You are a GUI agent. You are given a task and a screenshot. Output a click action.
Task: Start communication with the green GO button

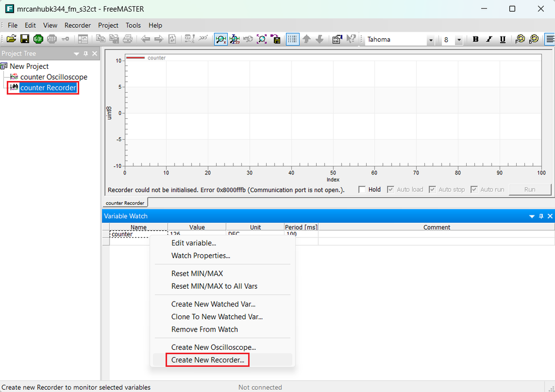point(38,39)
